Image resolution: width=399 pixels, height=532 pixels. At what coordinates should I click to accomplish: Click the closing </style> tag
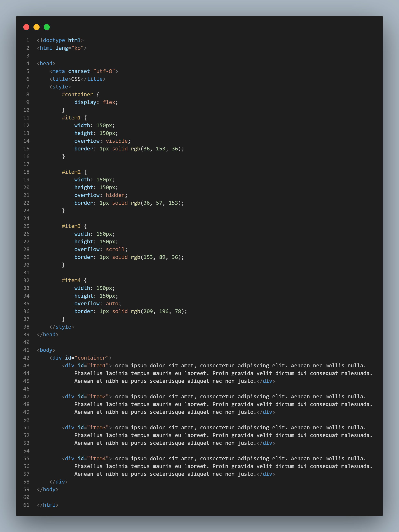pyautogui.click(x=62, y=327)
